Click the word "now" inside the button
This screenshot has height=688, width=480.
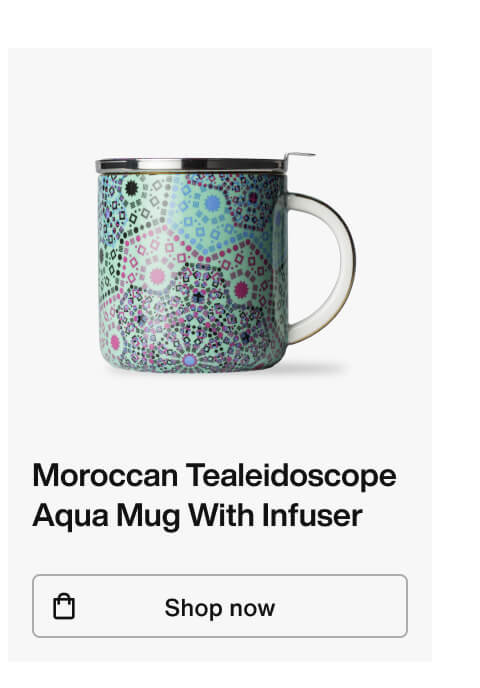tap(252, 609)
